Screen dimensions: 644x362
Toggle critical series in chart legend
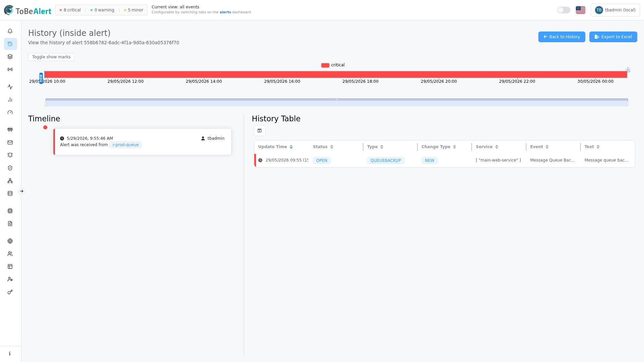[333, 65]
